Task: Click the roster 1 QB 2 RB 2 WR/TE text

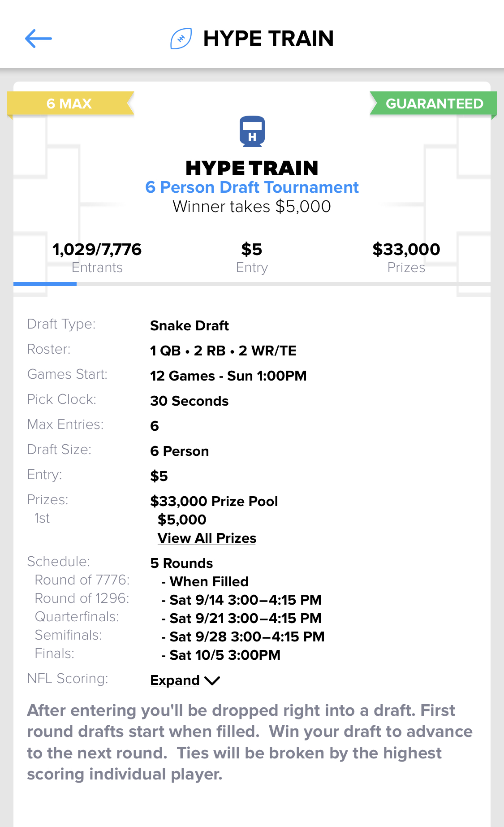Action: click(x=223, y=351)
